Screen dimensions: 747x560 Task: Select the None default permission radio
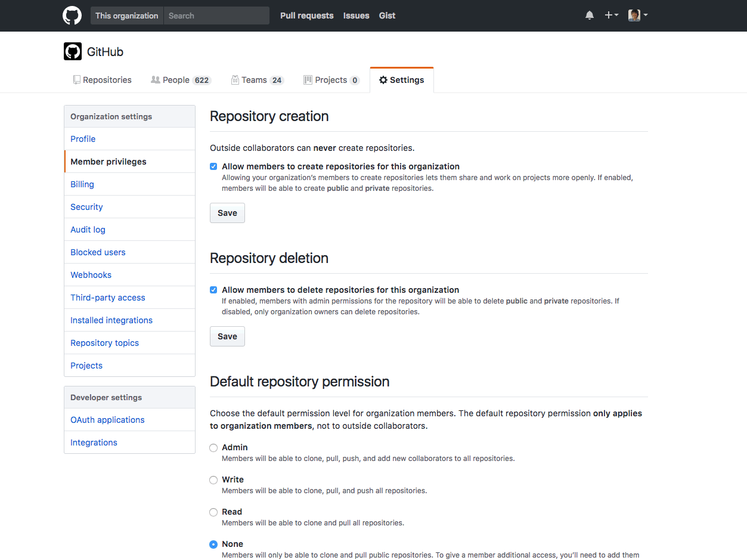pos(213,544)
